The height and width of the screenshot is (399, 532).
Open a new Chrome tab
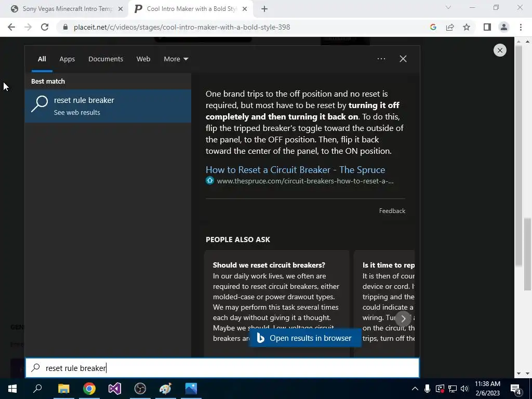(x=264, y=9)
